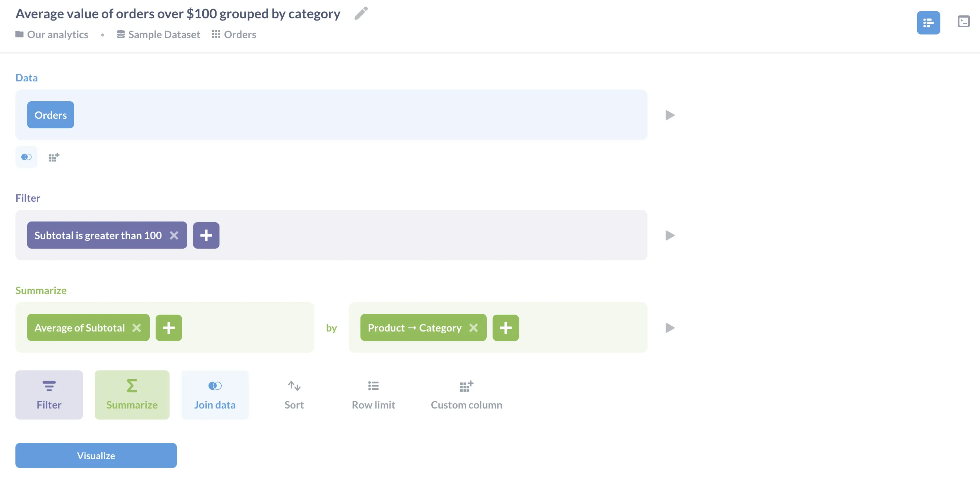
Task: Click the small custom column icon under Orders
Action: tap(54, 157)
